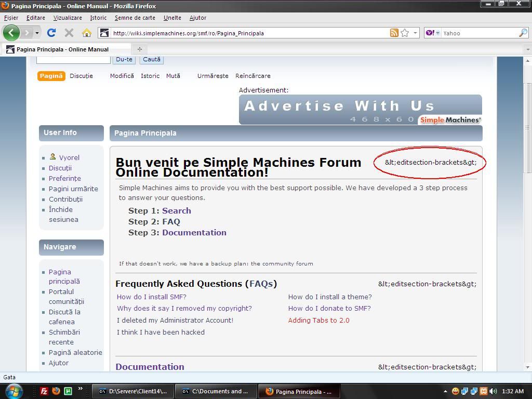Select the orange Pagină wiki tab
The width and height of the screenshot is (532, 399).
pos(51,76)
